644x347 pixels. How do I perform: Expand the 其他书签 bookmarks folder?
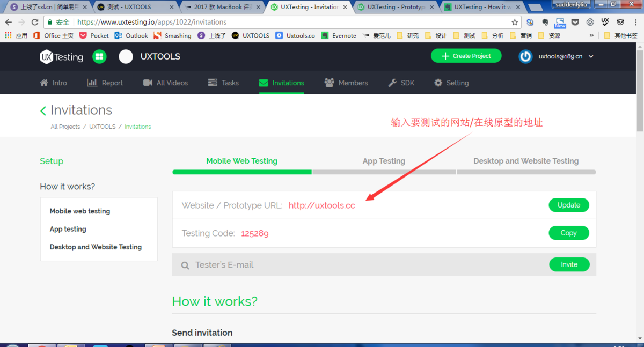tap(621, 35)
